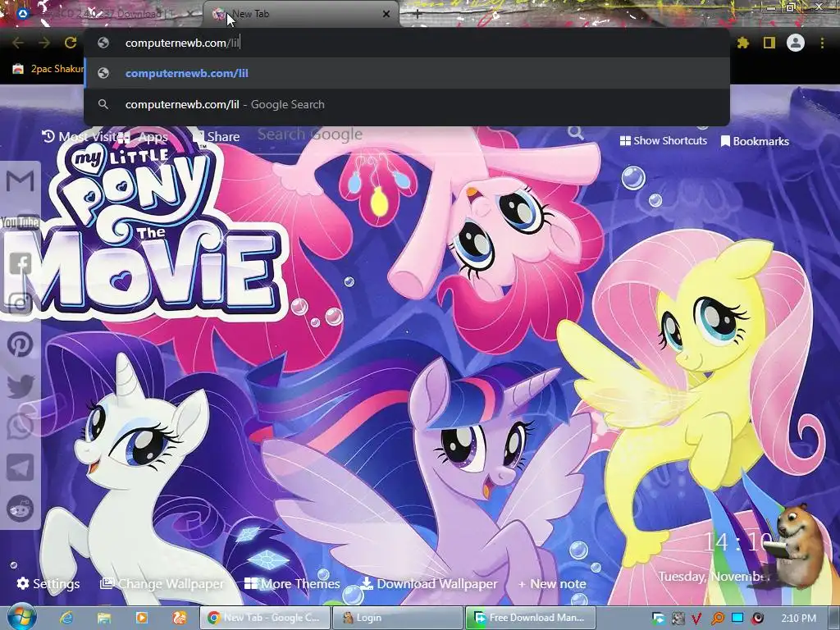Open Chrome side panel icon
This screenshot has height=630, width=840.
pos(769,43)
